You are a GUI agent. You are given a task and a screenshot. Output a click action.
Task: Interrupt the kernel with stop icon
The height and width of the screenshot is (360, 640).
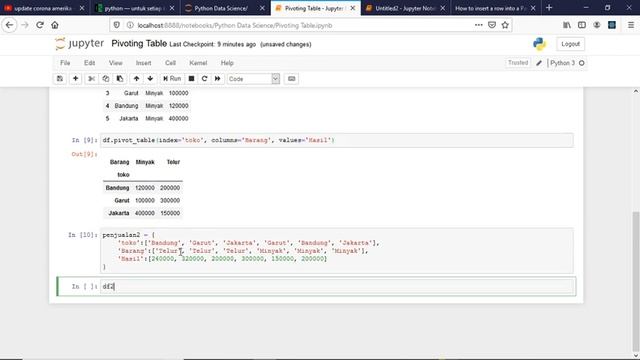pyautogui.click(x=191, y=79)
